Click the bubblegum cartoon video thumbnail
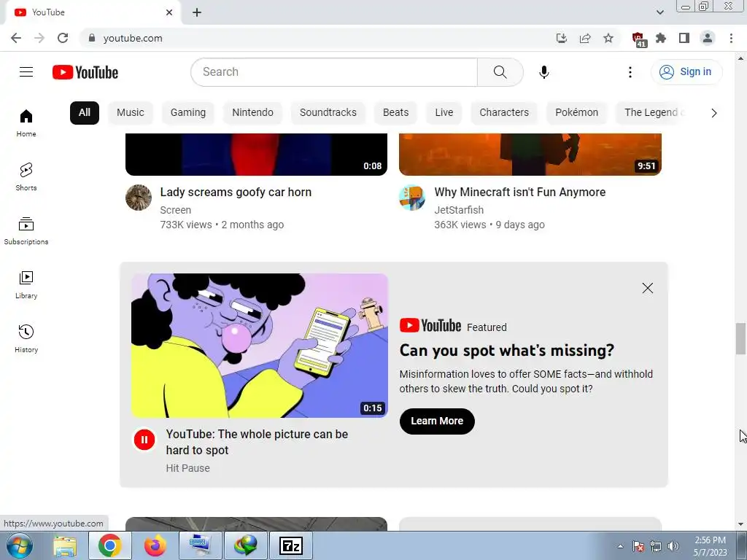Image resolution: width=747 pixels, height=560 pixels. pyautogui.click(x=260, y=345)
